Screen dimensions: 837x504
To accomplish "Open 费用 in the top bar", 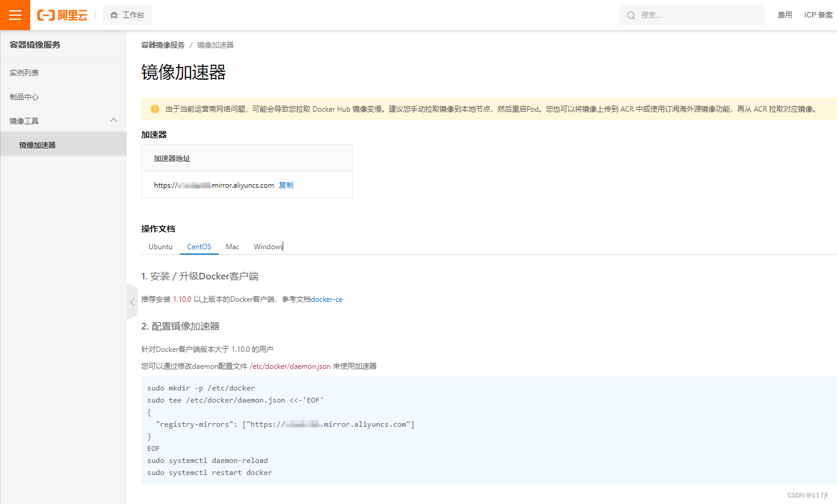I will [x=784, y=15].
